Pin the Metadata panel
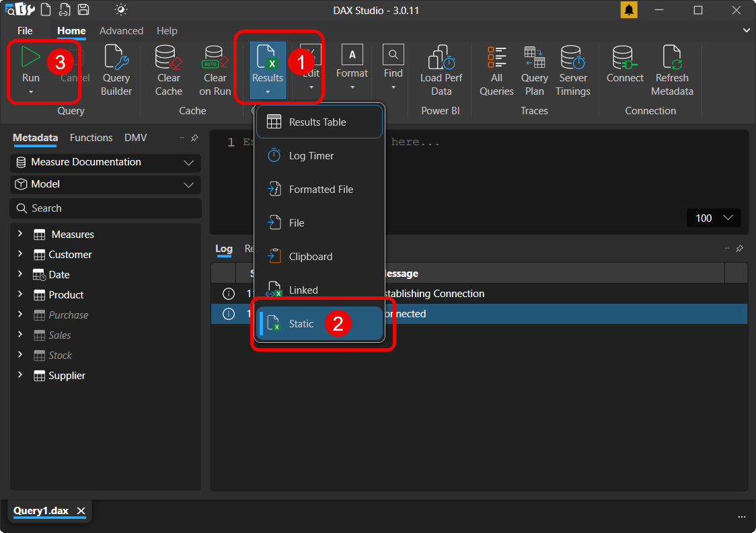The width and height of the screenshot is (756, 533). coord(194,138)
